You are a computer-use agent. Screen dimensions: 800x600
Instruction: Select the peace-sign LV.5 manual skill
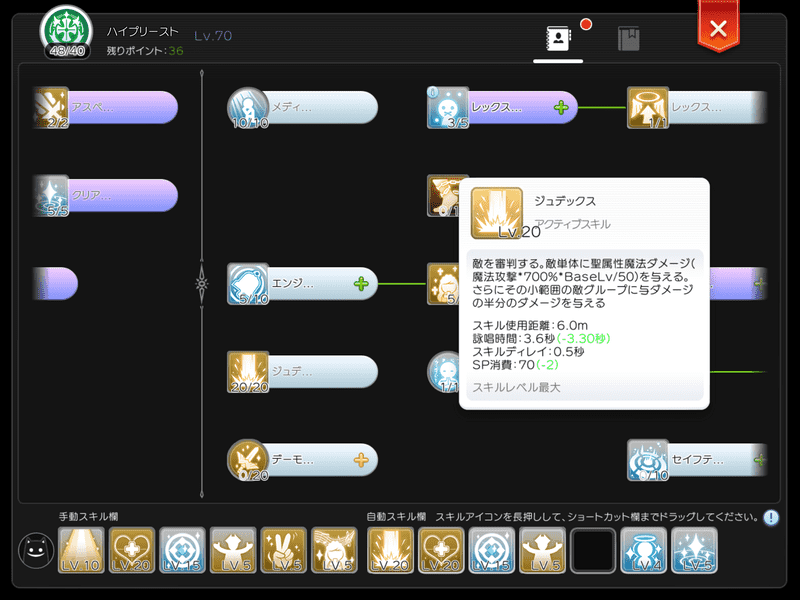pos(284,551)
